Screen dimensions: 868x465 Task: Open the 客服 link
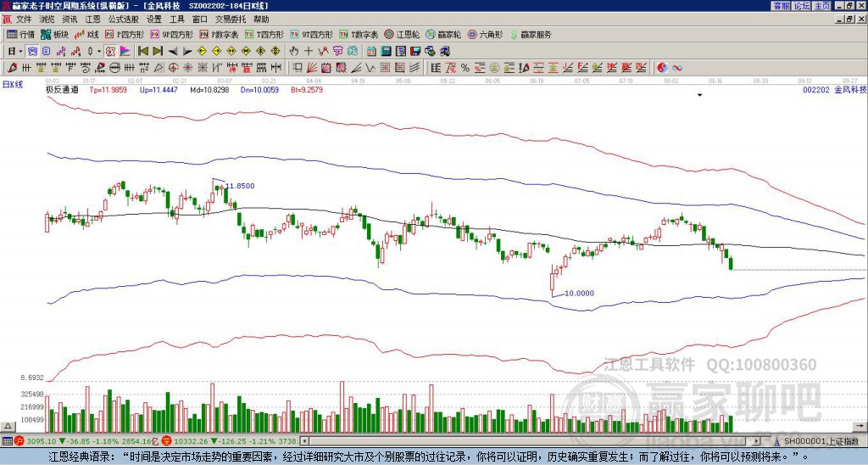782,6
